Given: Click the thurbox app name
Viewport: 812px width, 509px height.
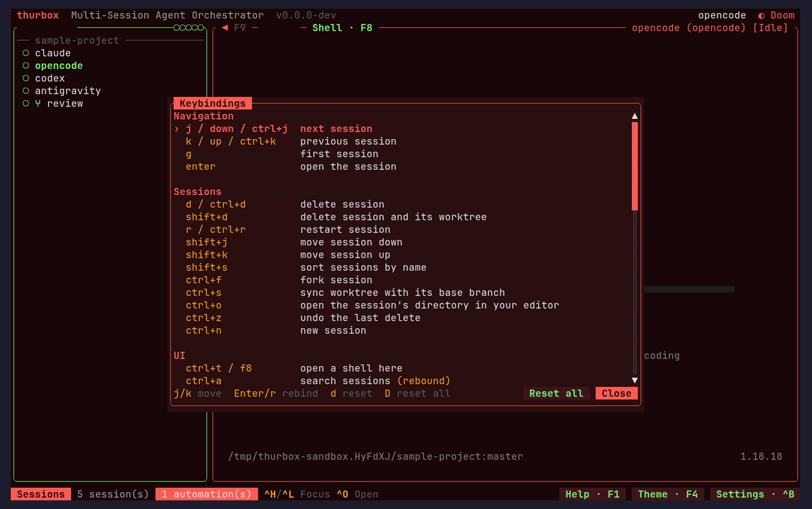Looking at the screenshot, I should (x=38, y=16).
